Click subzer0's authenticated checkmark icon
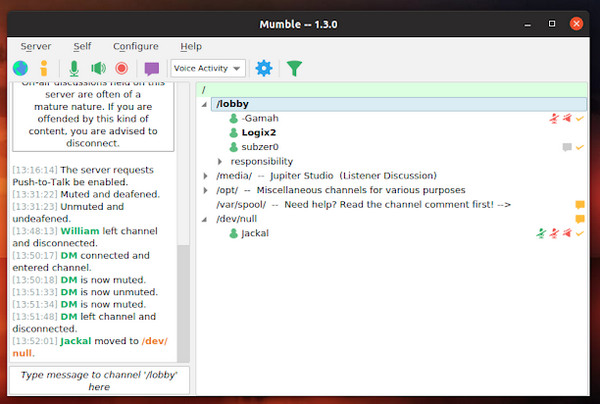Viewport: 600px width, 404px height. [580, 147]
